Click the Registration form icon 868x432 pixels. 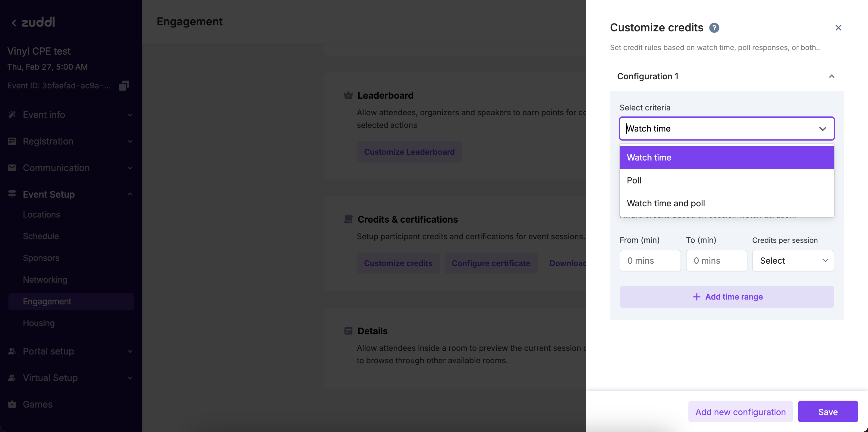coord(12,141)
